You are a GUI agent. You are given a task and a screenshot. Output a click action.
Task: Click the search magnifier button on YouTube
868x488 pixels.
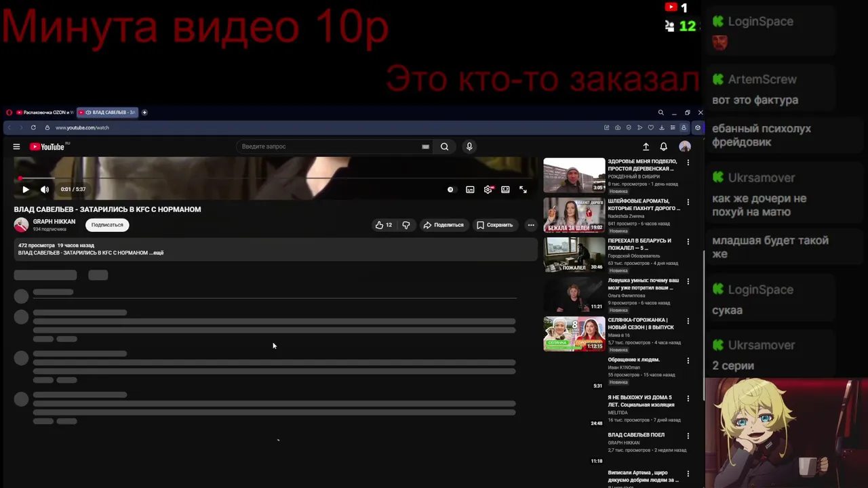click(444, 146)
